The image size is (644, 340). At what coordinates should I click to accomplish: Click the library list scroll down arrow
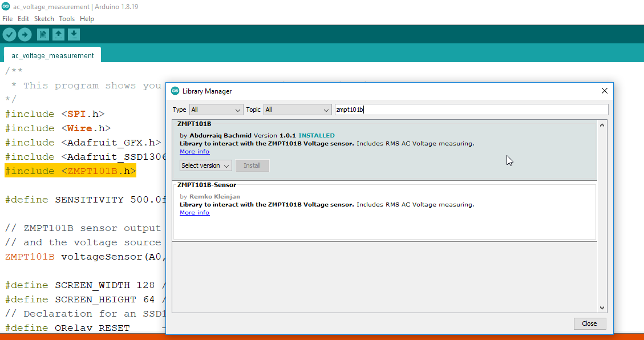(602, 307)
